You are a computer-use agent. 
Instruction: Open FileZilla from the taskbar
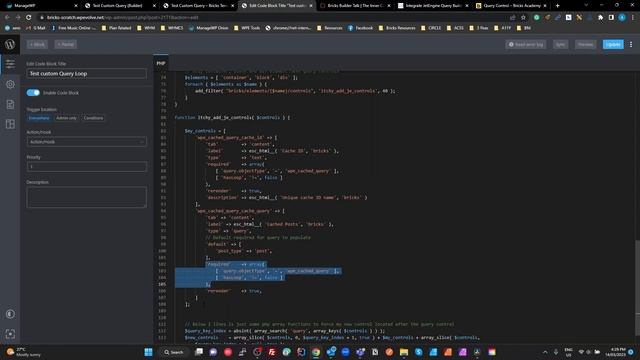[x=272, y=352]
